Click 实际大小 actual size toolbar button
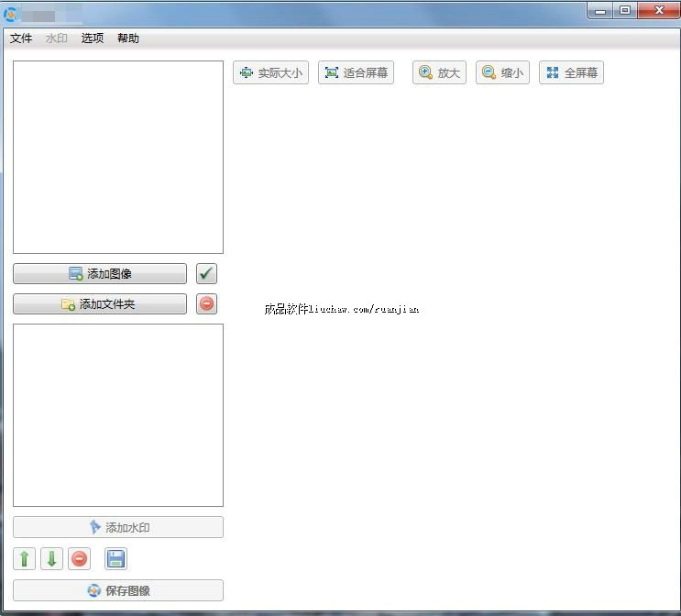 coord(270,72)
